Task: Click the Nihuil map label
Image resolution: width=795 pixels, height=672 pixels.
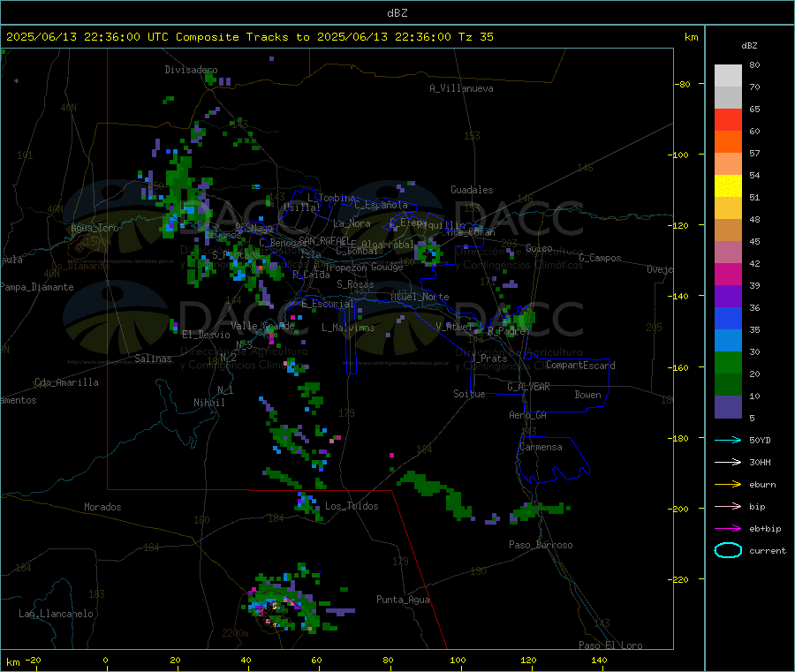Action: 208,403
